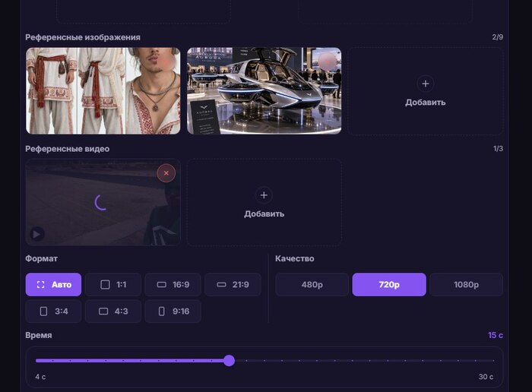
Task: Click the 4 с minimum label
Action: tap(40, 377)
